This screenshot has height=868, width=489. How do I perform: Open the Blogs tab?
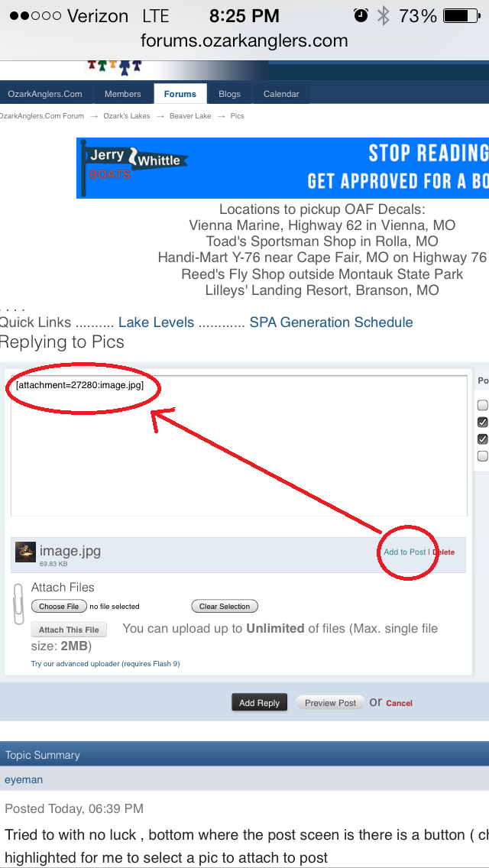[x=229, y=93]
